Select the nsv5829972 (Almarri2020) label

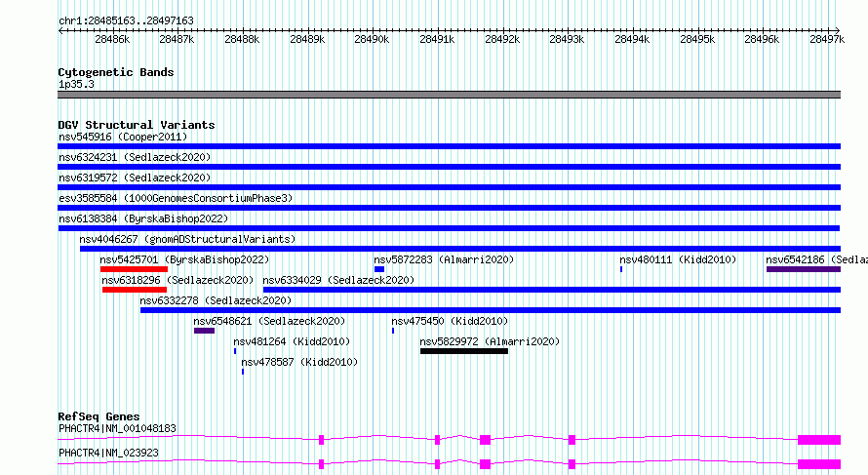coord(490,341)
